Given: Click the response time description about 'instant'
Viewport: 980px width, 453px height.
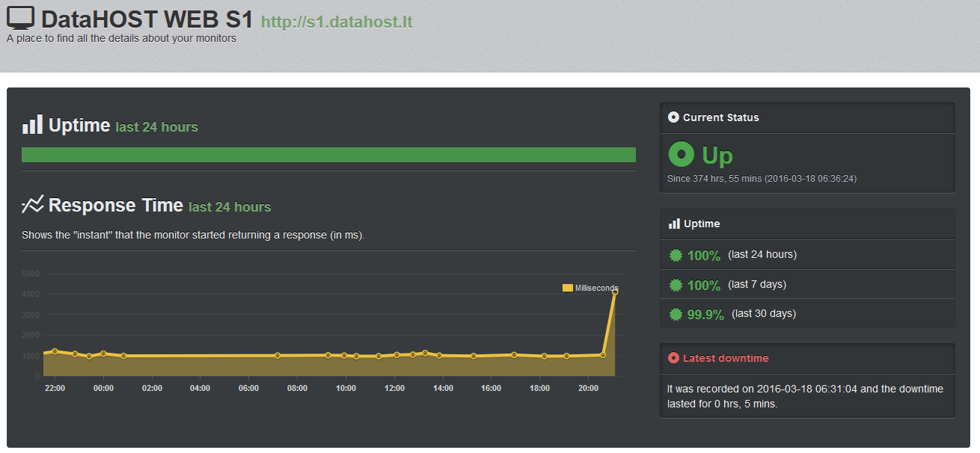Looking at the screenshot, I should (193, 235).
